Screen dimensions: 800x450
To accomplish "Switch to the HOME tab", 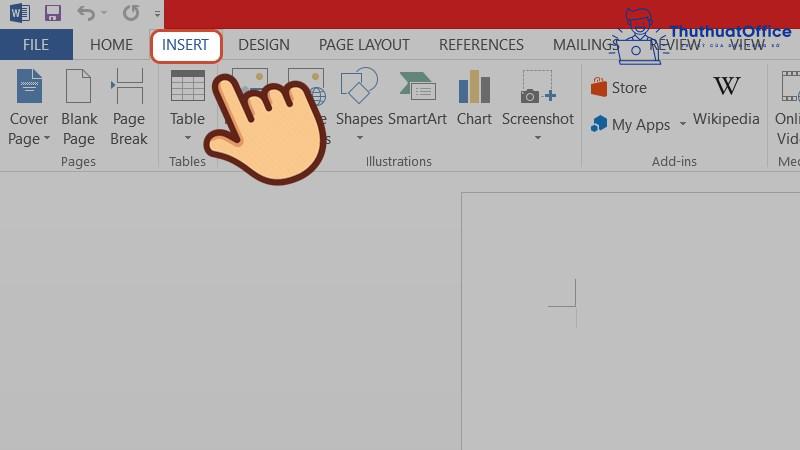I will (x=111, y=44).
